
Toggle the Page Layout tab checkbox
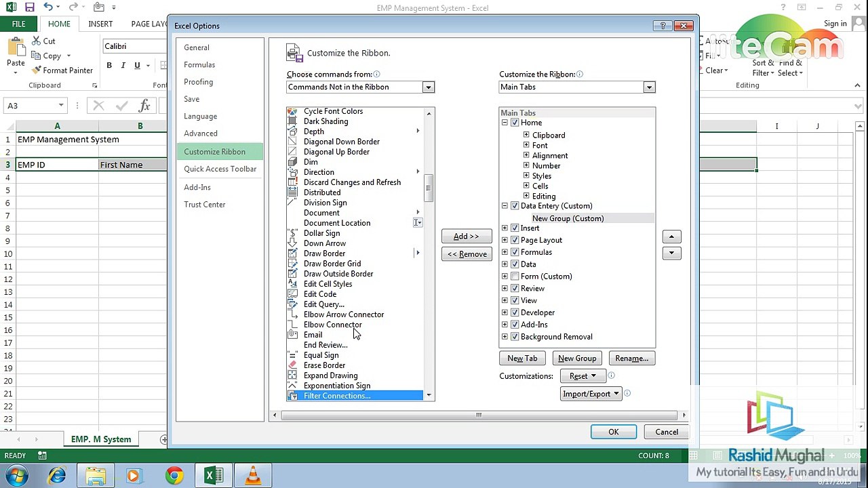coord(515,240)
